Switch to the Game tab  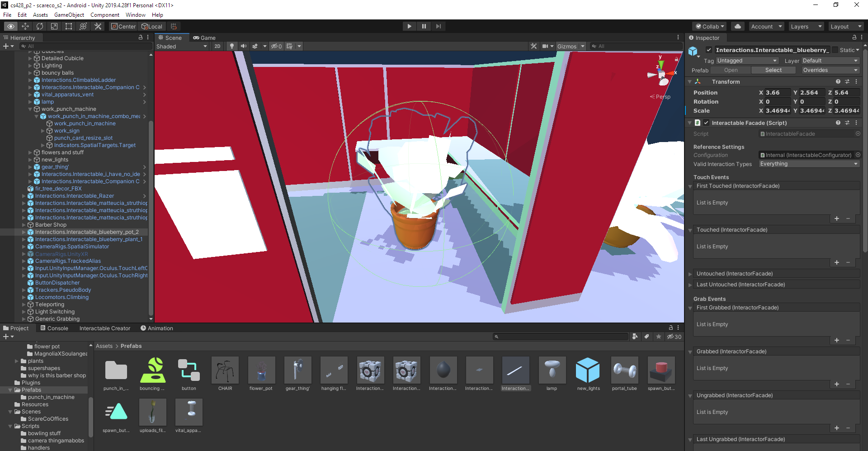pos(204,38)
